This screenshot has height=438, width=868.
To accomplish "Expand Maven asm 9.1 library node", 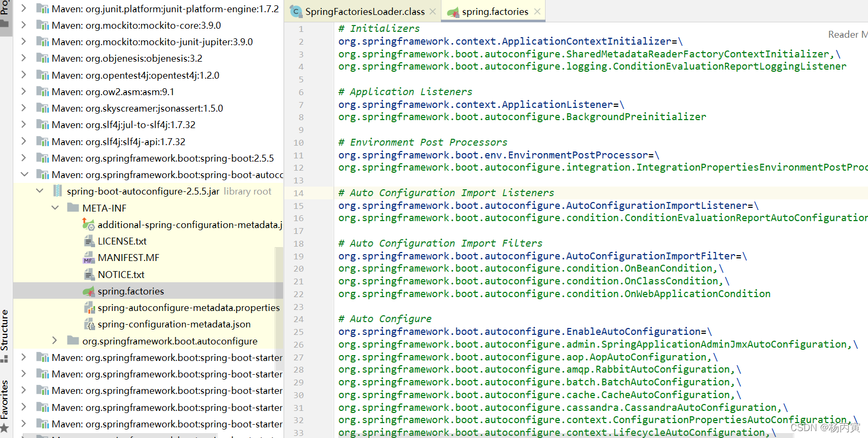I will tap(23, 91).
